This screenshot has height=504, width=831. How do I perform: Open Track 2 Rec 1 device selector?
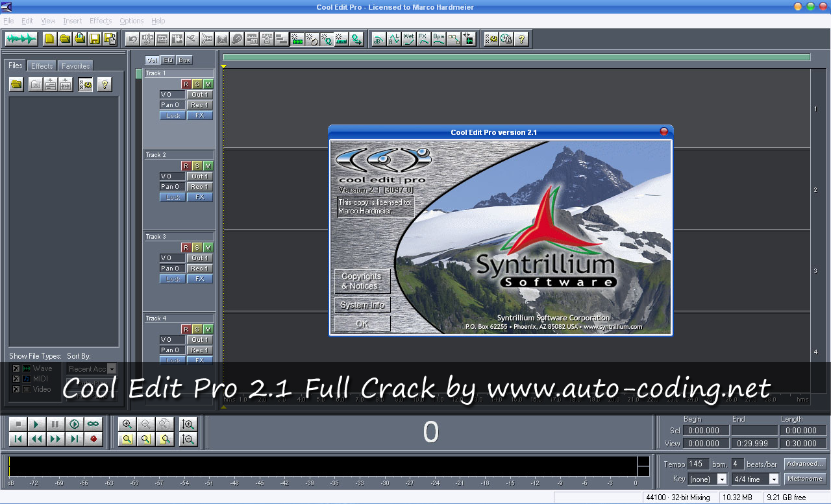[x=200, y=187]
